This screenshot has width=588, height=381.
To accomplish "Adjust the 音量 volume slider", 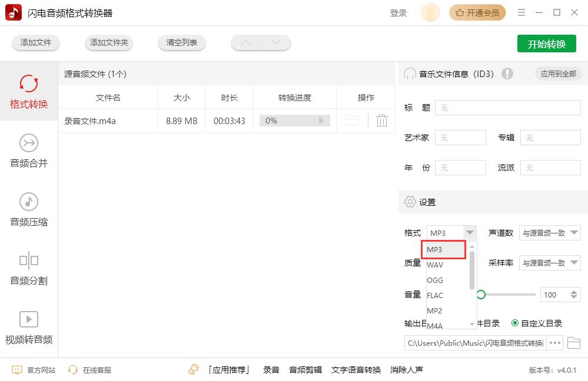I will click(x=481, y=295).
